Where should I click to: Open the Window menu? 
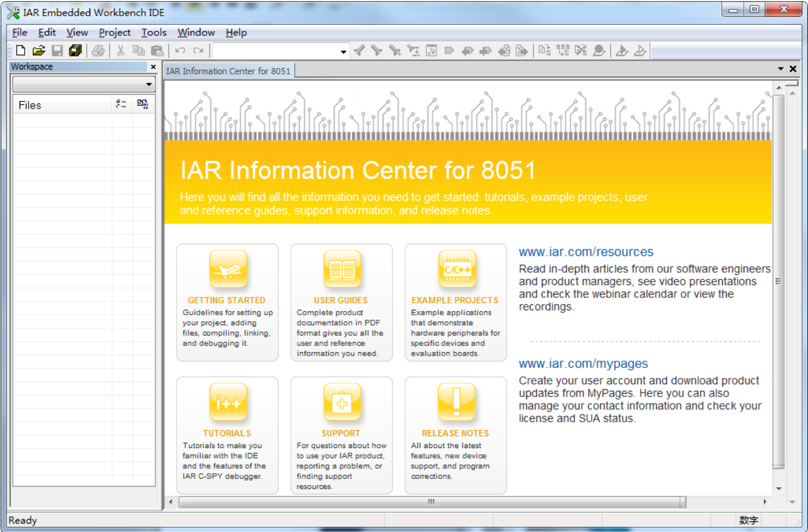coord(196,32)
